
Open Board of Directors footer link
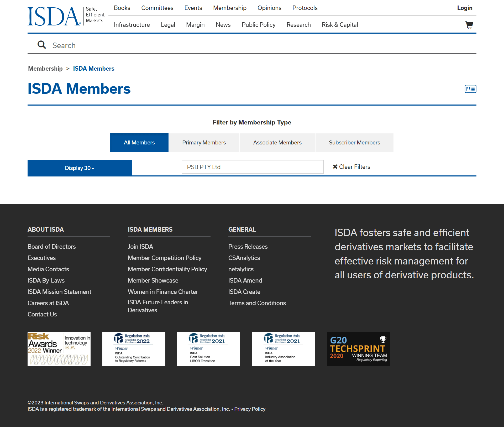coord(52,247)
